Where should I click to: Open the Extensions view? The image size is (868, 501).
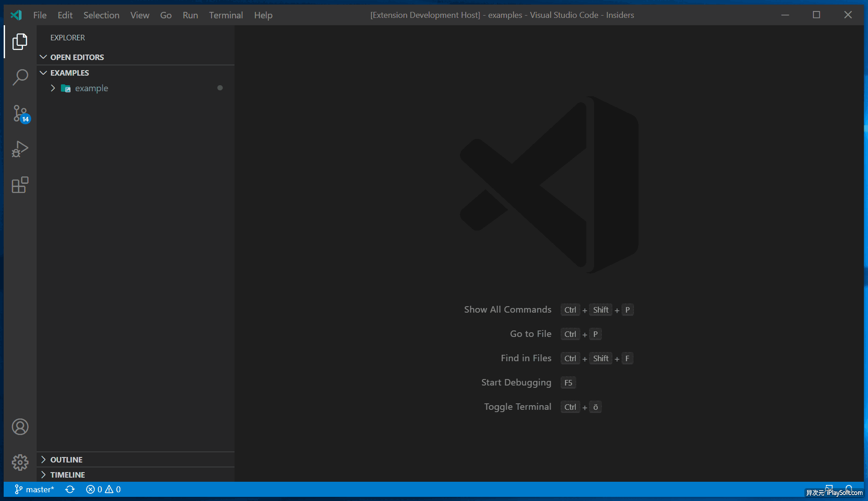(20, 185)
